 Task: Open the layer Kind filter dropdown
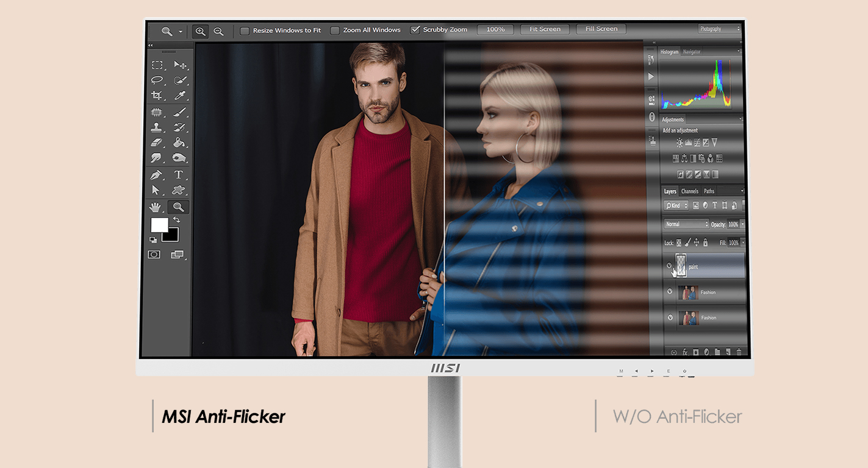[676, 206]
